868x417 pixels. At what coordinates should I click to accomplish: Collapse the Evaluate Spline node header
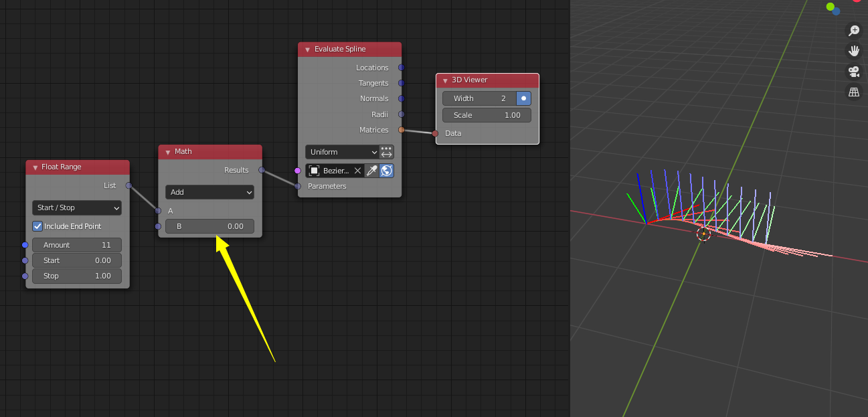(x=307, y=49)
